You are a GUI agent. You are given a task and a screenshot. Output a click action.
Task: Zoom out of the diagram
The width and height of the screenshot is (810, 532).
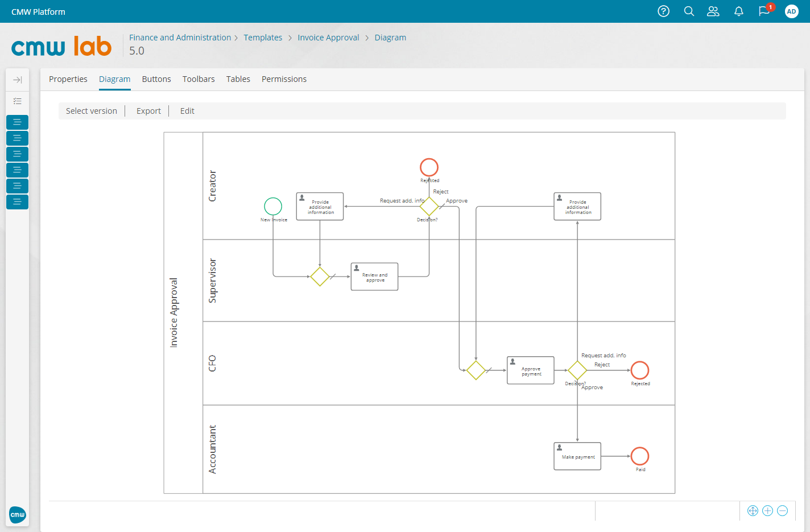click(782, 510)
